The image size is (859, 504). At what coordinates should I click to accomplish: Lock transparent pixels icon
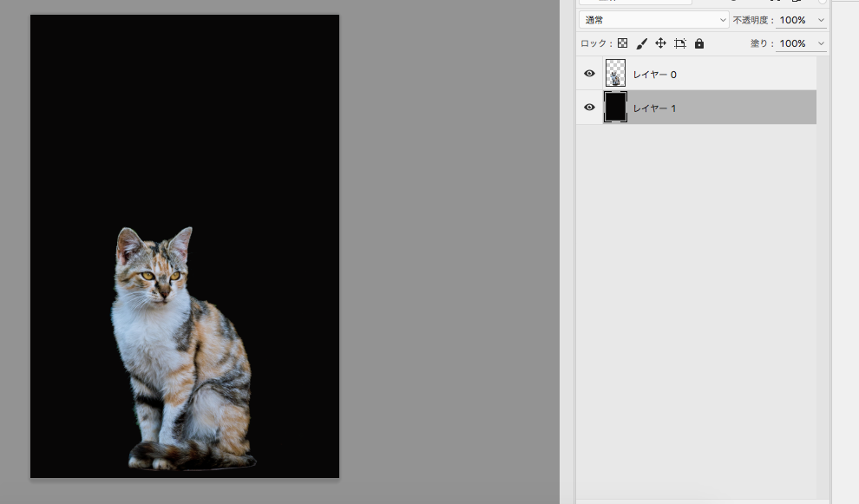pos(622,43)
